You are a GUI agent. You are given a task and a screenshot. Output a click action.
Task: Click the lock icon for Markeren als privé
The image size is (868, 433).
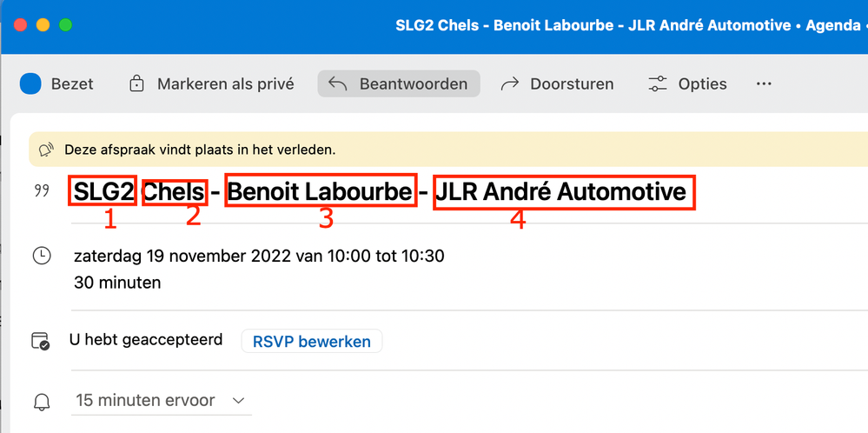click(x=136, y=84)
